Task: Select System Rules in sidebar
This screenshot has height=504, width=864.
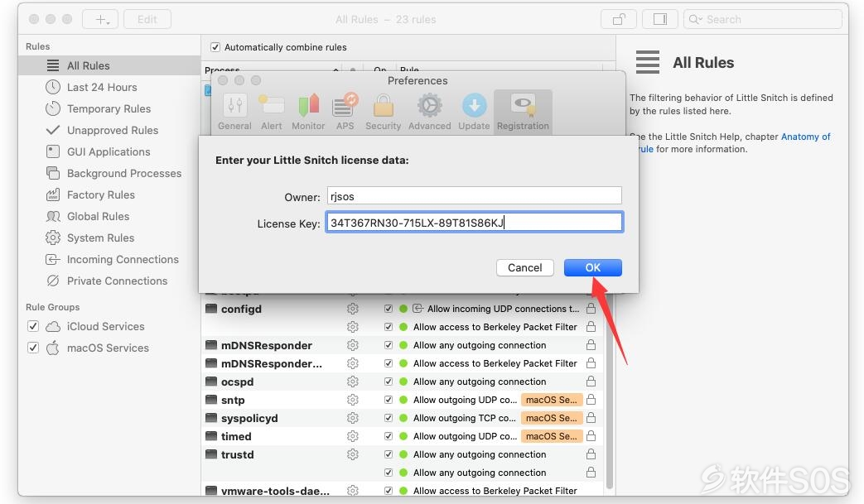Action: 109,238
